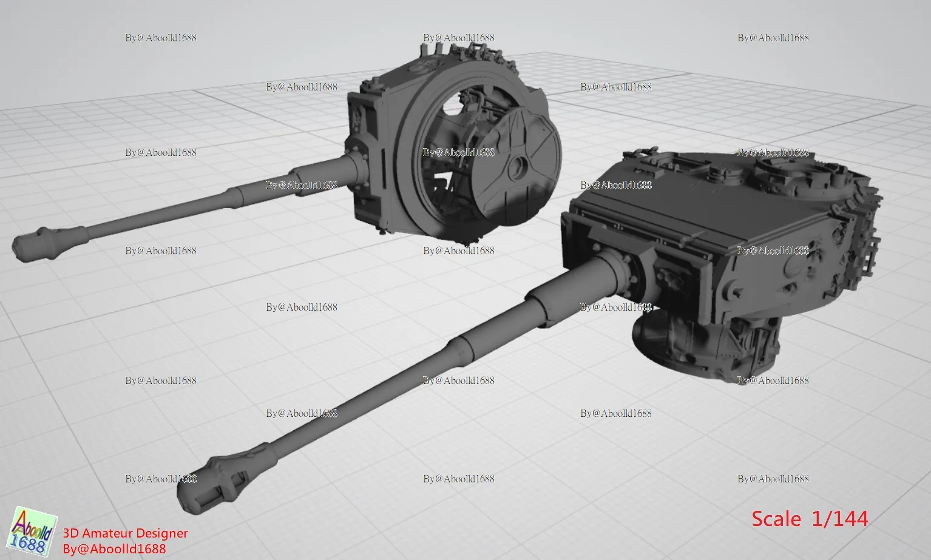
Task: Click the muzzle brake of the rear gun barrel
Action: [x=36, y=243]
